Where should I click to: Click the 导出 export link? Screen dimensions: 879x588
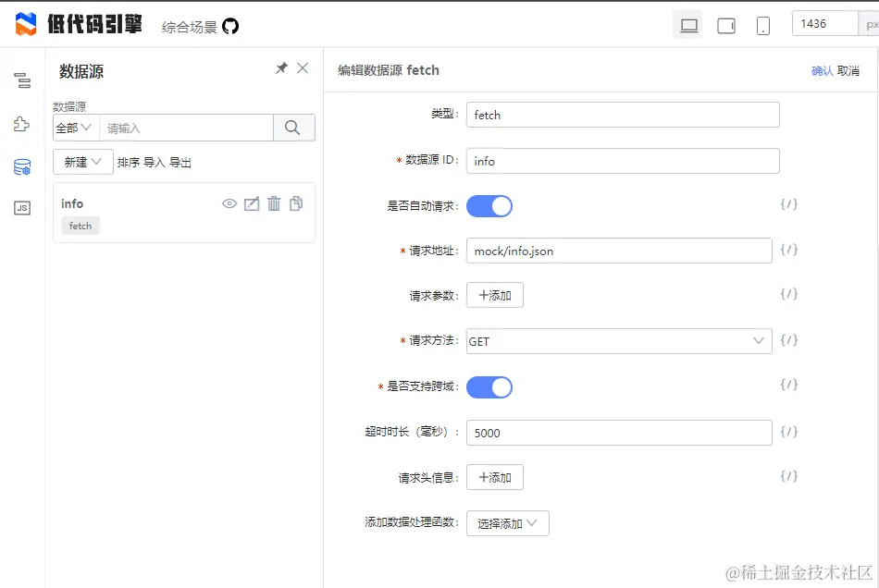tap(180, 163)
